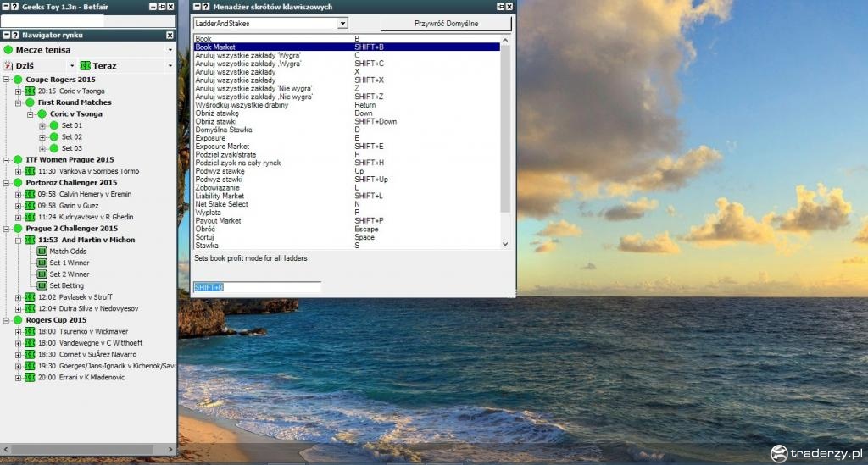The width and height of the screenshot is (868, 465).
Task: Click market icon for 09:58 Garin v Guez
Action: (x=30, y=205)
